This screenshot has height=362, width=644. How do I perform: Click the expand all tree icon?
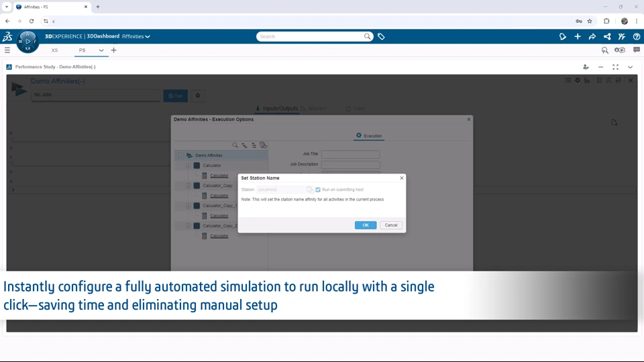click(244, 145)
